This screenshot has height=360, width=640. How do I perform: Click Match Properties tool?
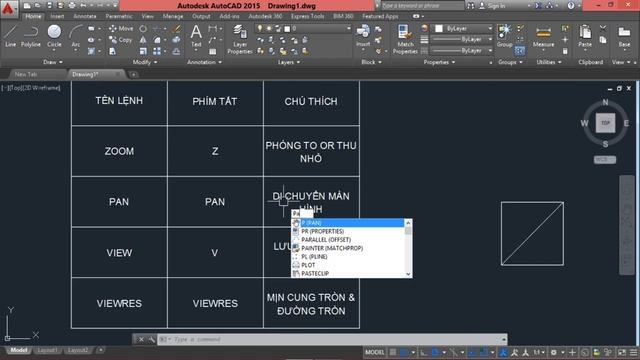pos(405,39)
